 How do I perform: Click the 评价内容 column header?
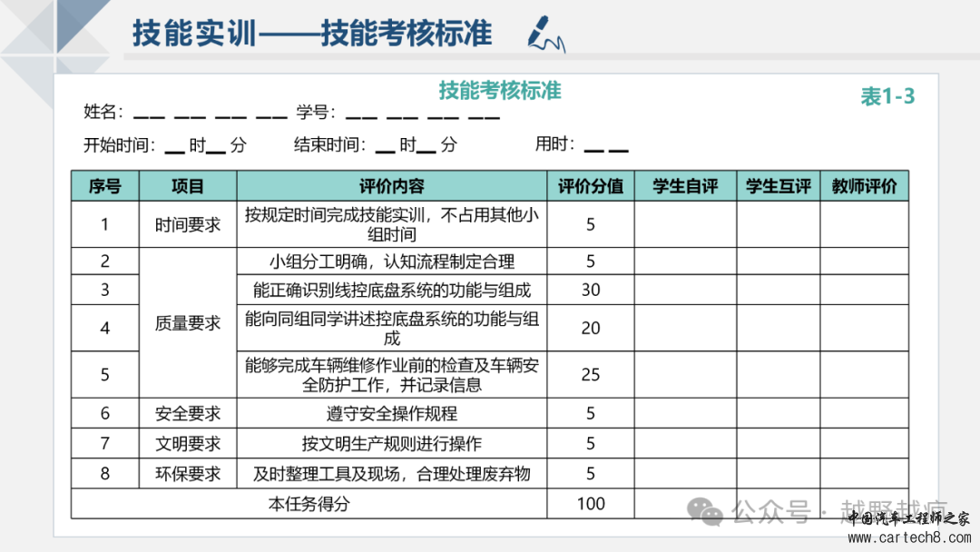point(392,186)
